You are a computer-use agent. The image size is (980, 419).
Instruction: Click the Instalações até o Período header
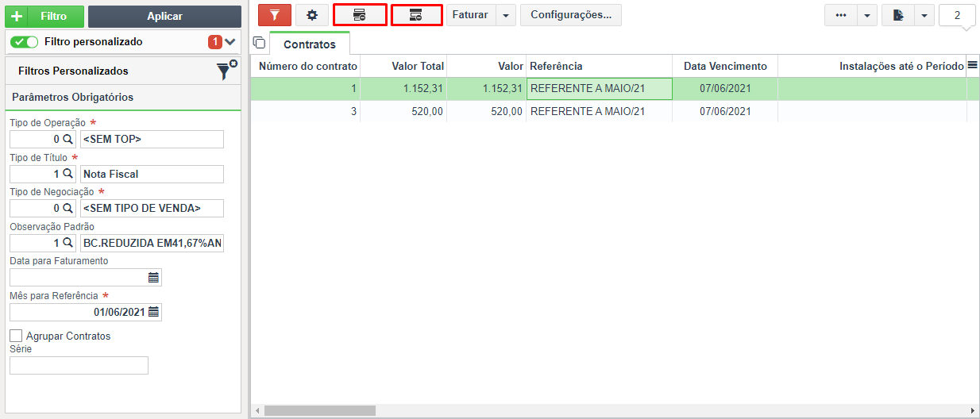[872, 66]
